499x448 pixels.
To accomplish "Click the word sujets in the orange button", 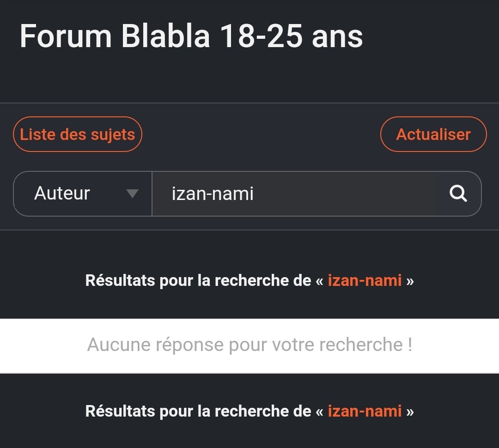I will 113,135.
